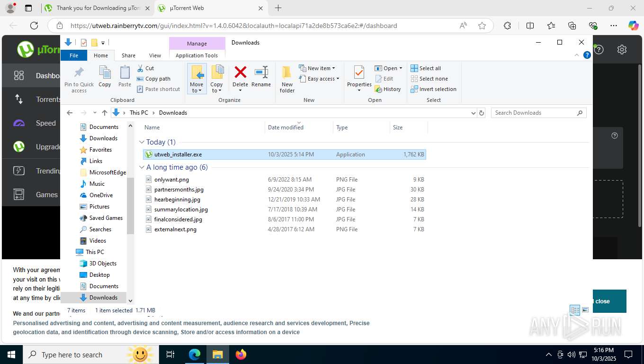Select partnersmonths.jpg file
644x364 pixels.
coord(284,190)
